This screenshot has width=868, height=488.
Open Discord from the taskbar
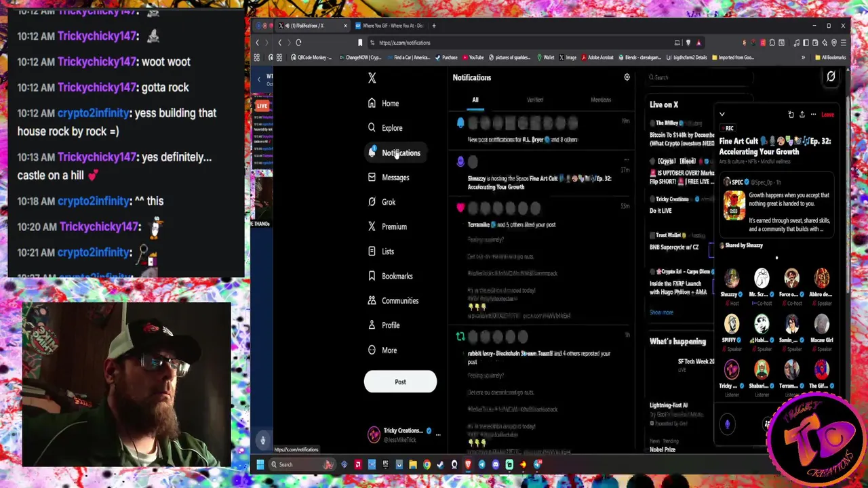496,464
